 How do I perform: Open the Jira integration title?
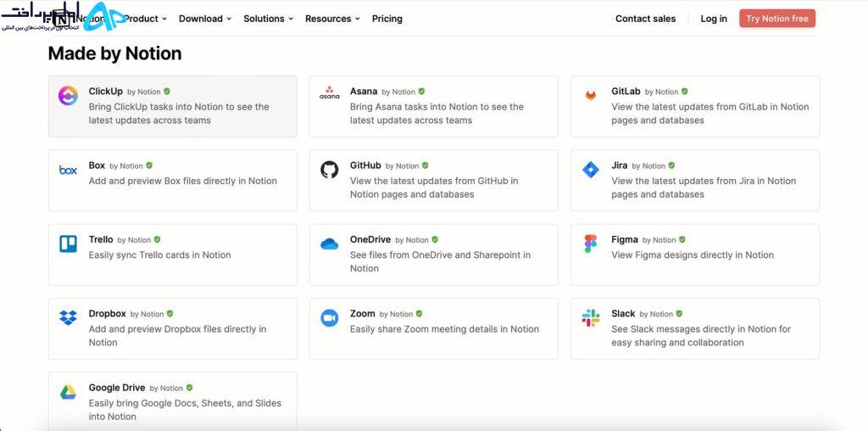tap(620, 165)
